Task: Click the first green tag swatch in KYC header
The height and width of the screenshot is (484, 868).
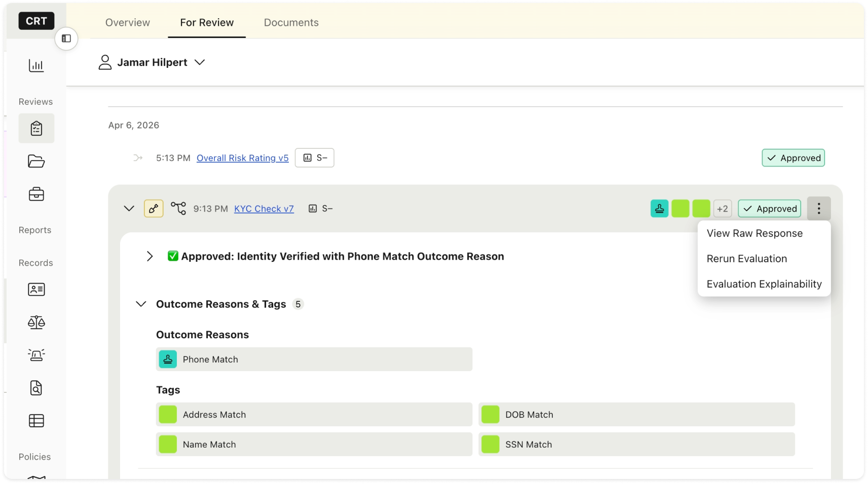Action: coord(681,209)
